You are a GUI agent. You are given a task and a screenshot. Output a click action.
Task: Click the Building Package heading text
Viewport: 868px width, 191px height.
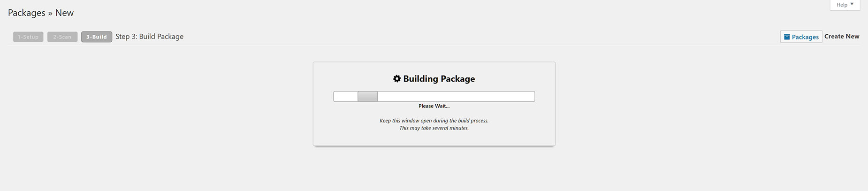click(439, 79)
